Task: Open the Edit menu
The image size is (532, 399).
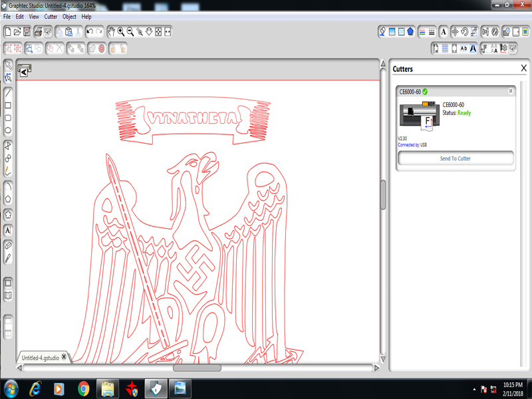Action: coord(20,17)
